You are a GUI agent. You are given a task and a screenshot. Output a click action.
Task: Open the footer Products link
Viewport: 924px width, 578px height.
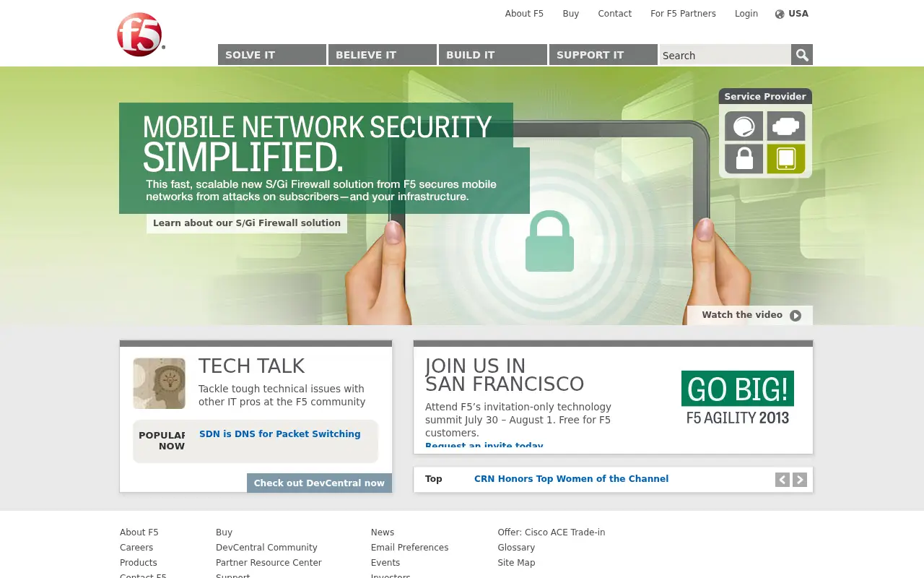coord(139,563)
